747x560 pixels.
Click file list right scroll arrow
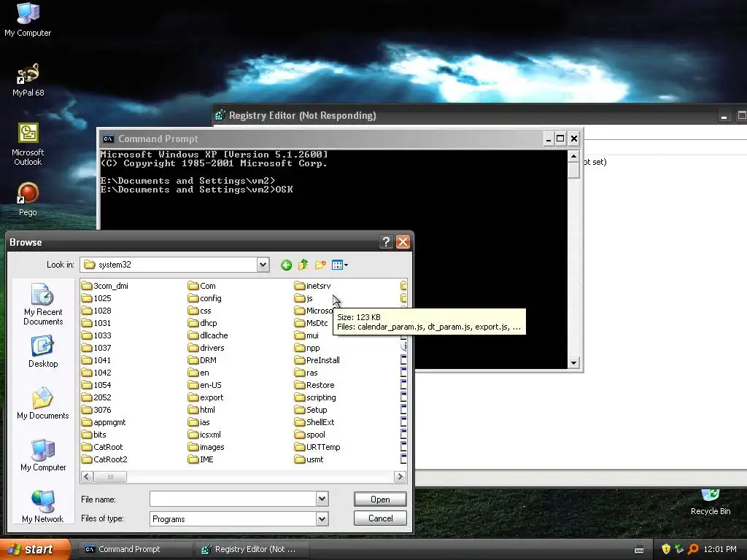400,476
